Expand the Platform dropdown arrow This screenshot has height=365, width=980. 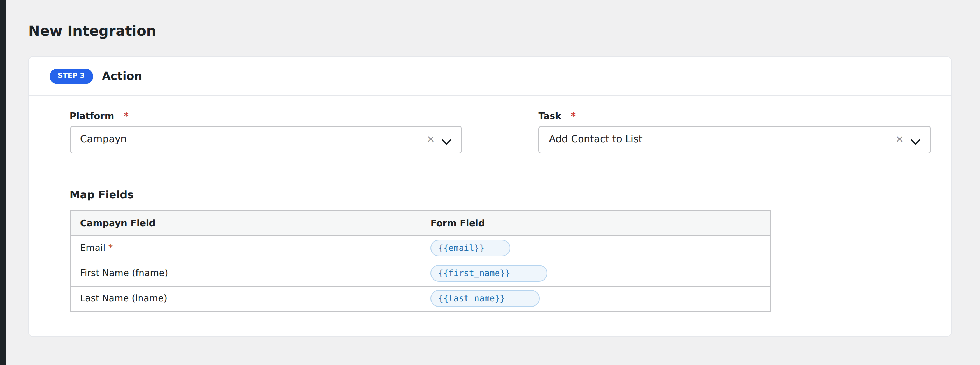point(447,142)
